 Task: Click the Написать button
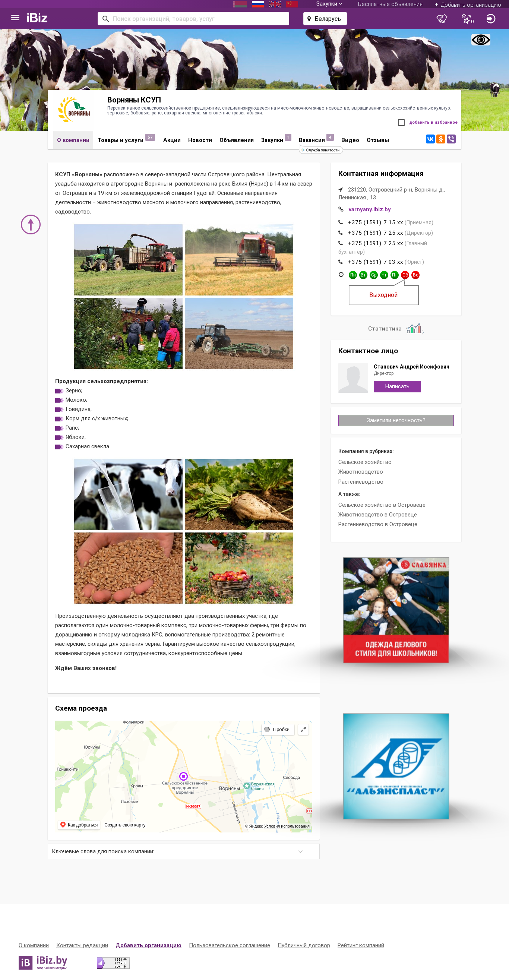point(397,386)
